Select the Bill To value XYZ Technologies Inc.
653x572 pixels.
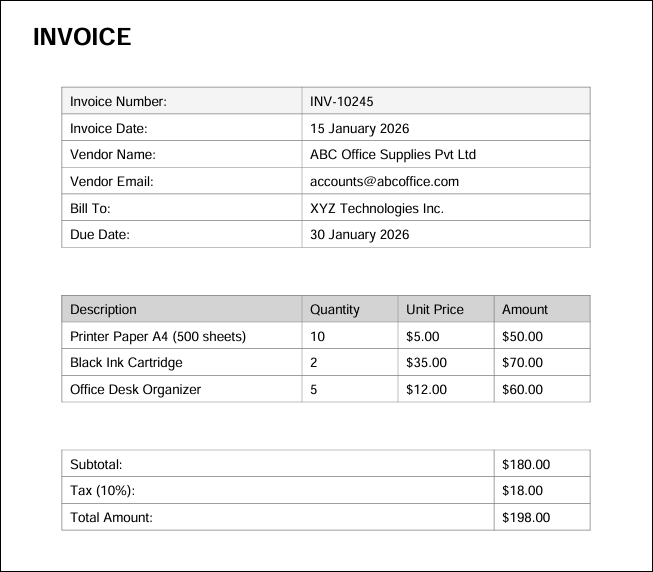376,208
